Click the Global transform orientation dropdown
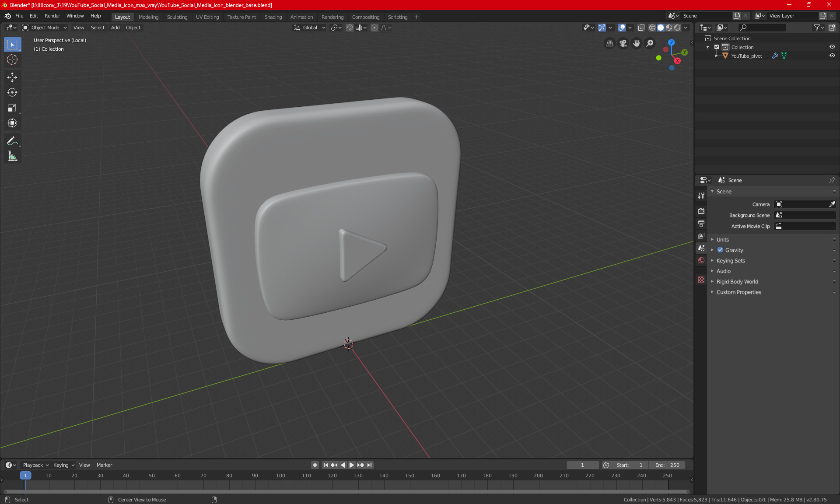 tap(311, 28)
